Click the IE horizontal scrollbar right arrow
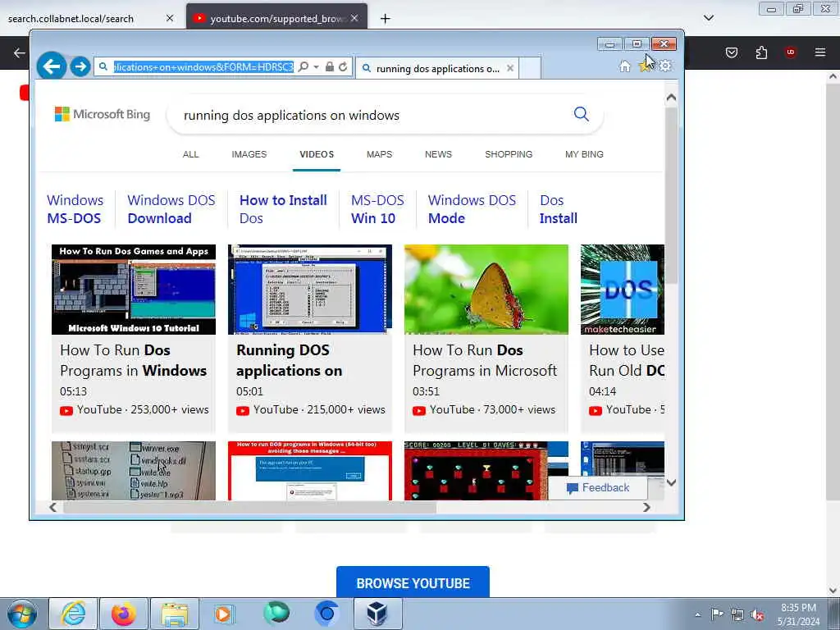The image size is (840, 630). (646, 507)
